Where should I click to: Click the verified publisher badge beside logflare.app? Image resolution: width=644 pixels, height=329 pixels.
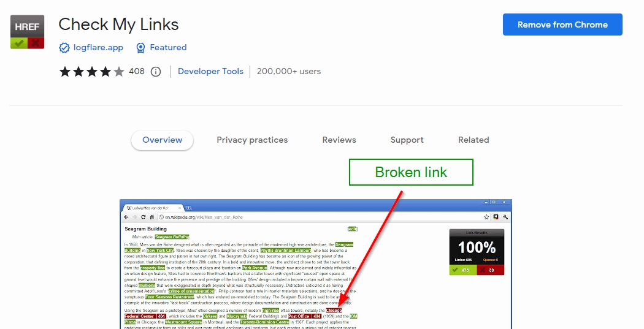click(64, 48)
